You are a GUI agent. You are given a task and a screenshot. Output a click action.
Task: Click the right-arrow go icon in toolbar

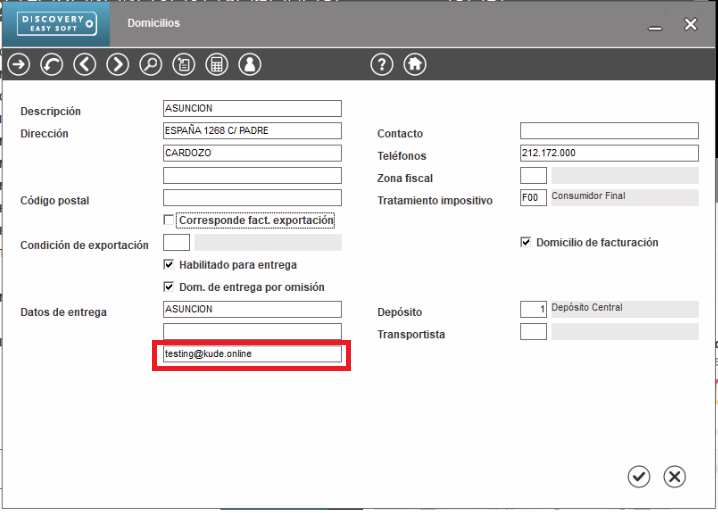(19, 65)
